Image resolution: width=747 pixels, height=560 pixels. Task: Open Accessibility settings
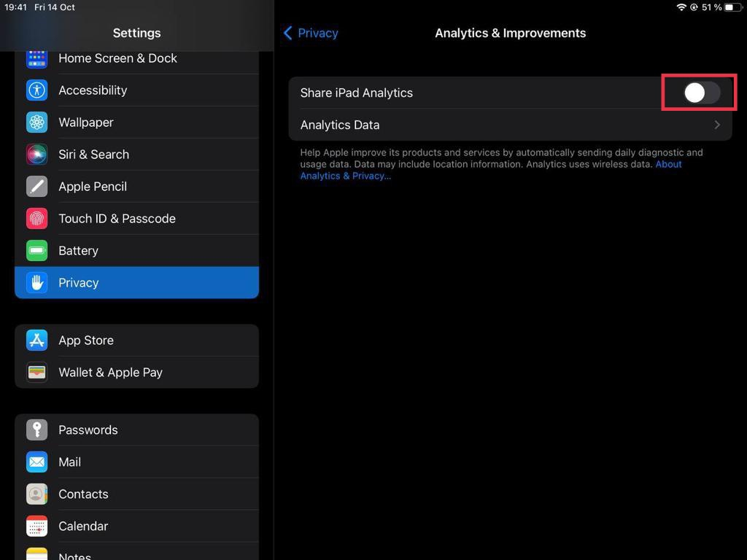[x=136, y=90]
